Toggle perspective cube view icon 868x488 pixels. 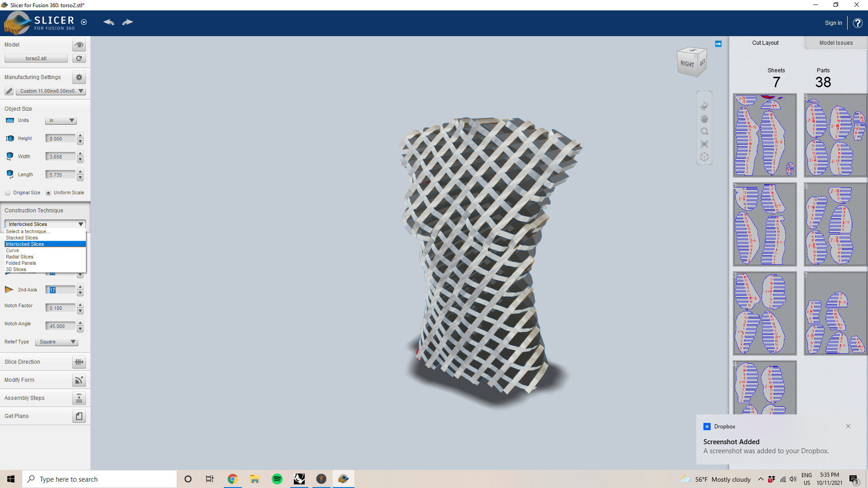(704, 157)
